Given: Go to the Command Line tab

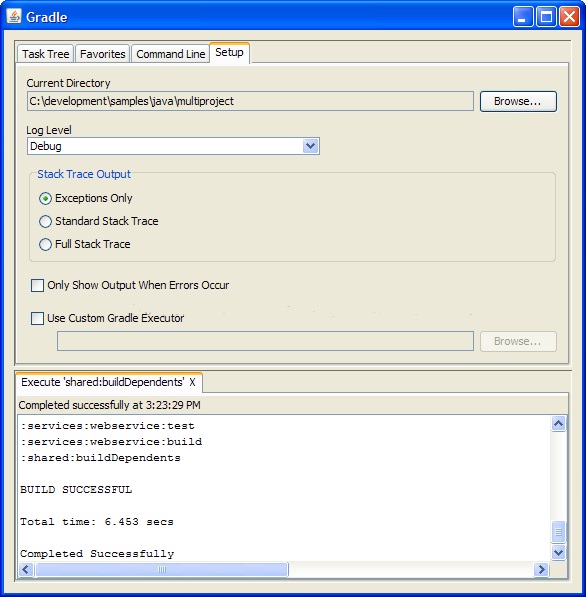Looking at the screenshot, I should pyautogui.click(x=171, y=54).
